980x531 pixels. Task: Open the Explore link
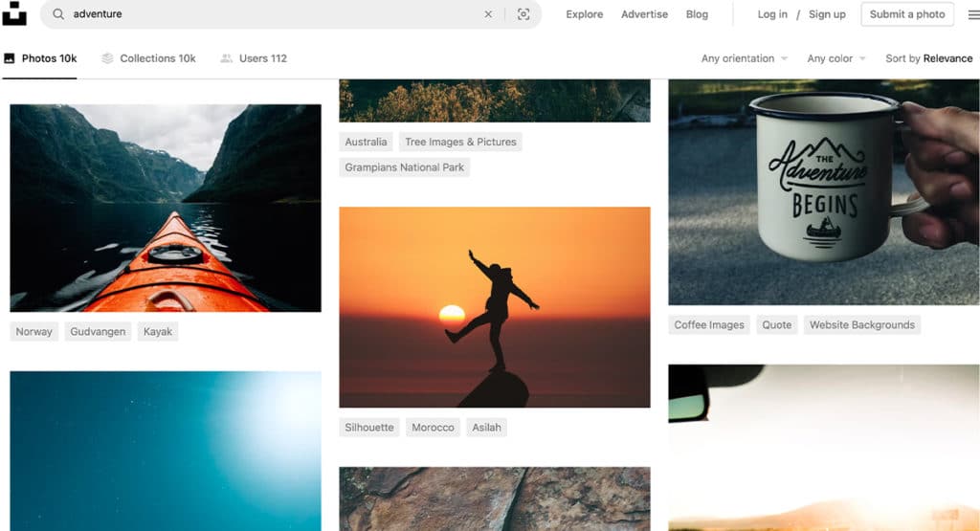click(585, 13)
